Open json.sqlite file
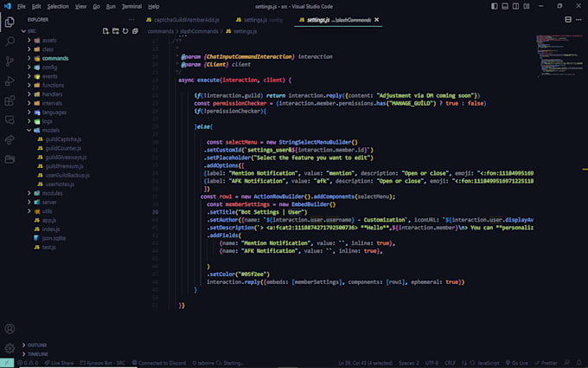 coord(54,238)
